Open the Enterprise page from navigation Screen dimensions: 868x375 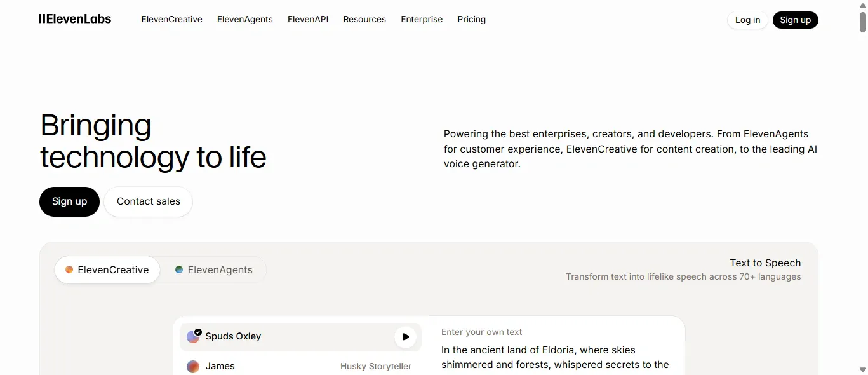point(422,20)
